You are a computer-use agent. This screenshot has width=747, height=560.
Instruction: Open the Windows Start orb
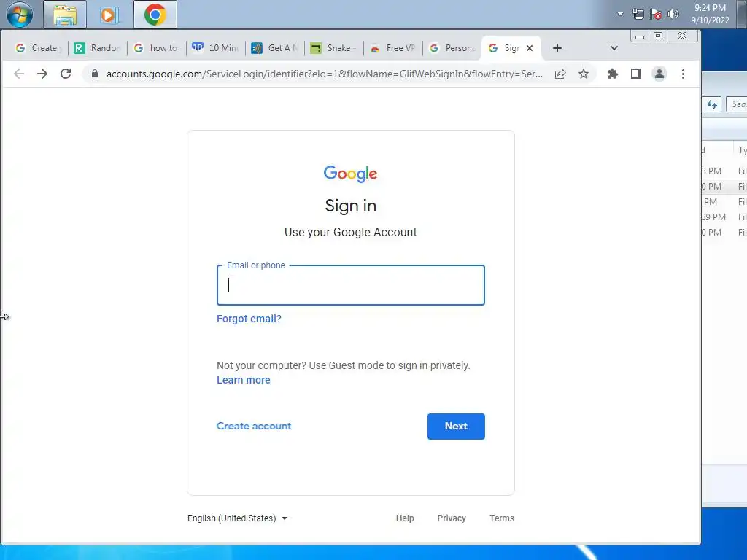(x=20, y=14)
